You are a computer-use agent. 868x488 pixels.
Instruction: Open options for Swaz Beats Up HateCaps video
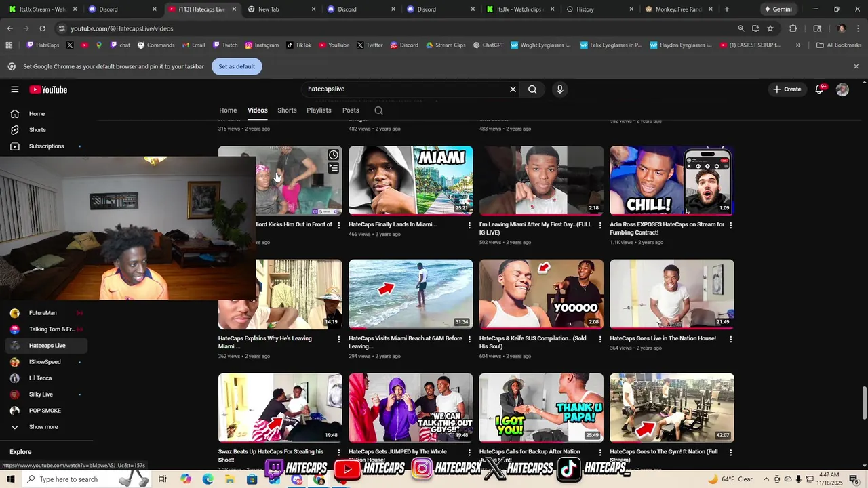[x=339, y=453]
